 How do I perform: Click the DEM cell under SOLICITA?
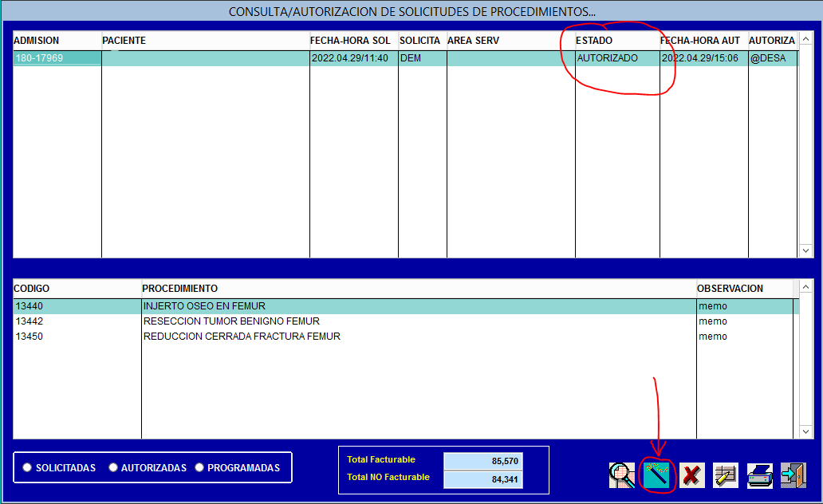[423, 58]
